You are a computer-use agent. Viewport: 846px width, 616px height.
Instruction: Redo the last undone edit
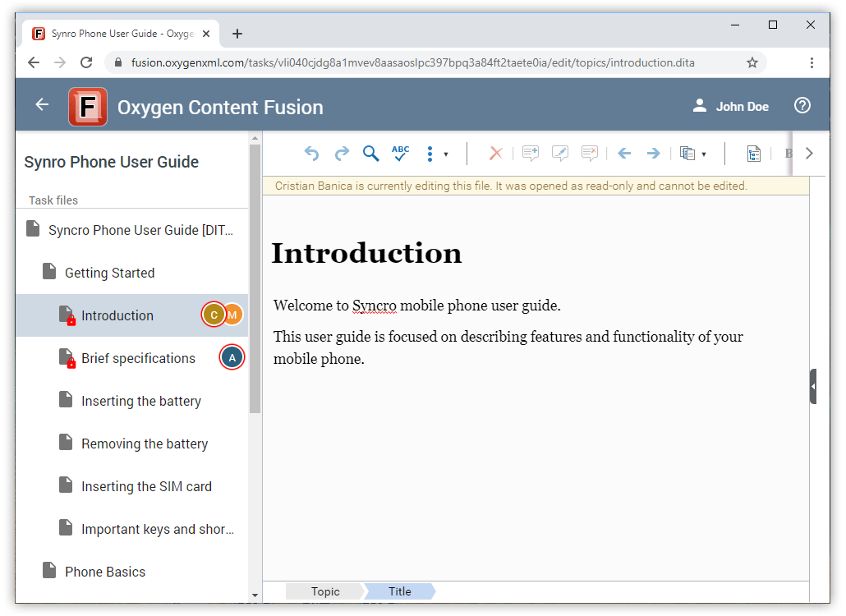[x=342, y=154]
